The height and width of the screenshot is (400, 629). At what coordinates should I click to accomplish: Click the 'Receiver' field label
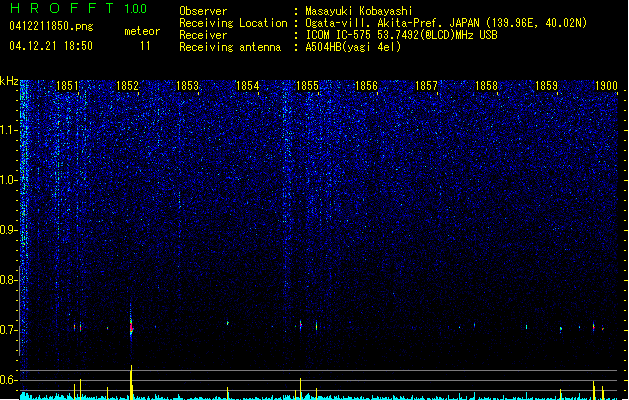(x=203, y=35)
